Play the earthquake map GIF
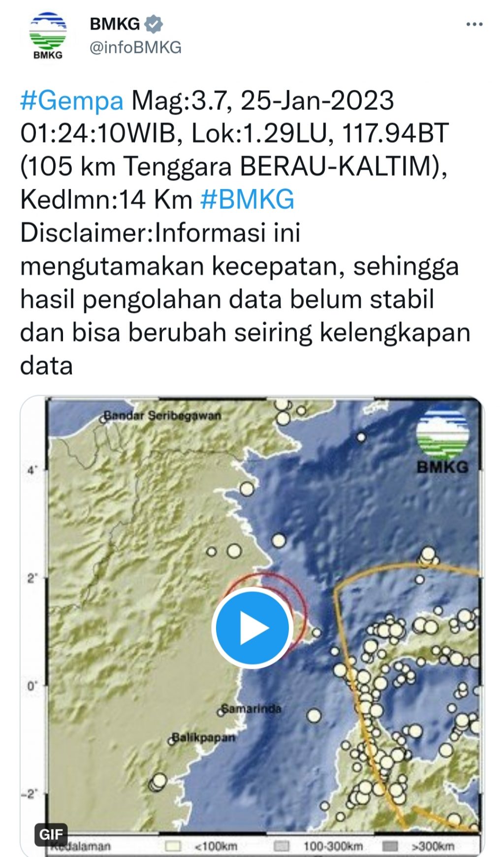This screenshot has width=504, height=857. click(252, 628)
